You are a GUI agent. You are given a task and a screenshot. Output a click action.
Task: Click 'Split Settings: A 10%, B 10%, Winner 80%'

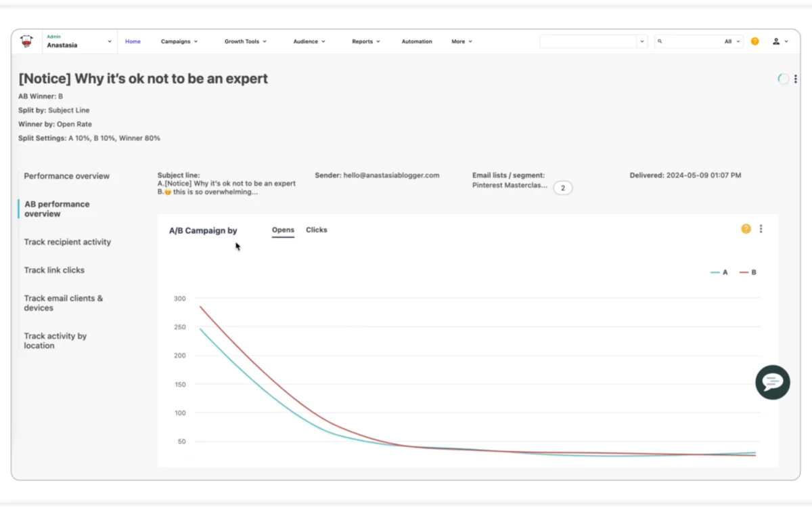(x=89, y=138)
